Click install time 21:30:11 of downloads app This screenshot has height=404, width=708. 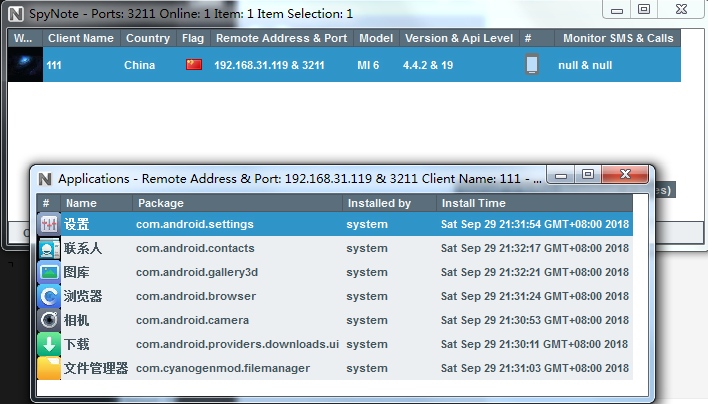coord(534,344)
